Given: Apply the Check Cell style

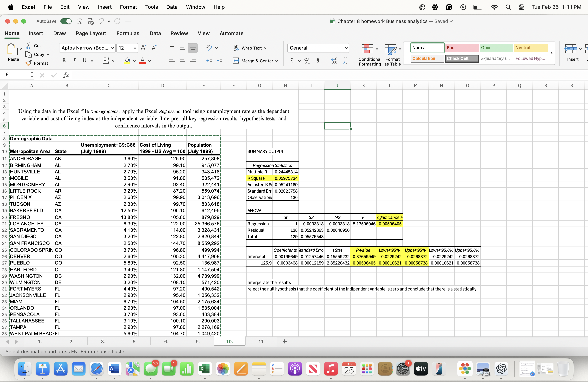Looking at the screenshot, I should [462, 59].
